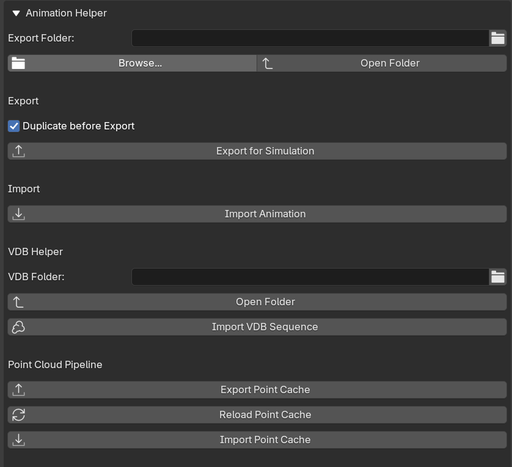Screen dimensions: 512x467
Task: Collapse the Animation Helper panel
Action: (16, 13)
